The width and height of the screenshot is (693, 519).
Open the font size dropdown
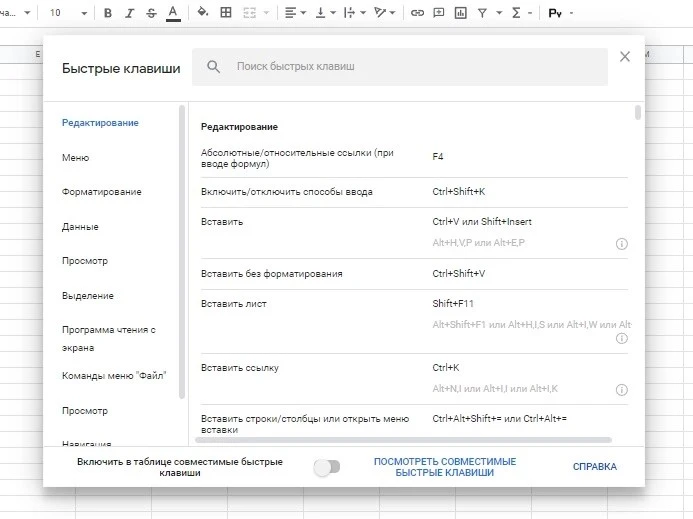point(67,13)
